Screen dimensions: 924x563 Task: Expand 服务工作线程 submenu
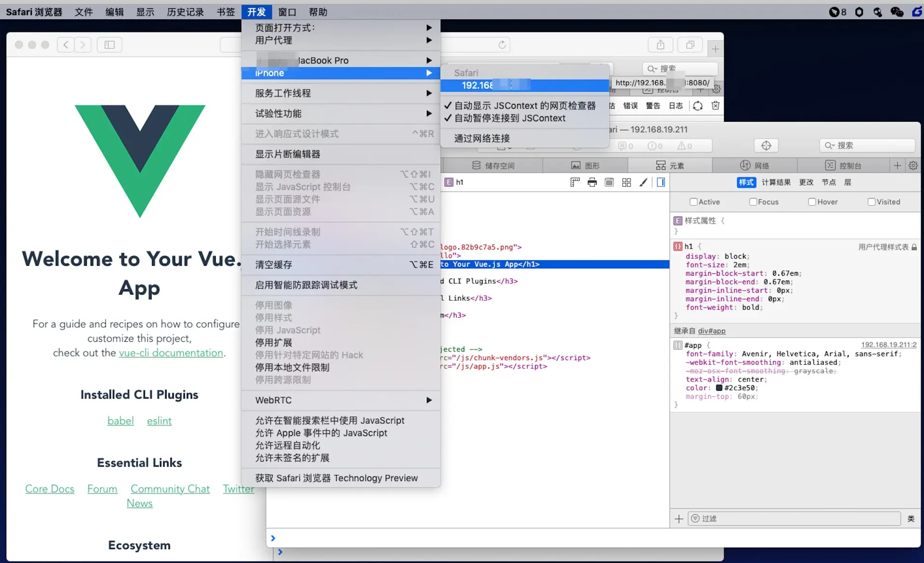click(341, 93)
